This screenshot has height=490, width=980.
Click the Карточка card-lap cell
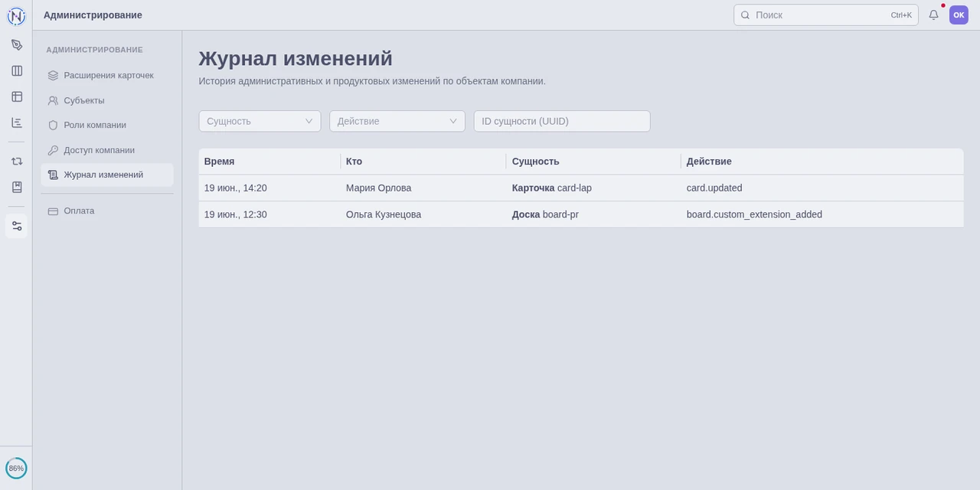point(593,188)
